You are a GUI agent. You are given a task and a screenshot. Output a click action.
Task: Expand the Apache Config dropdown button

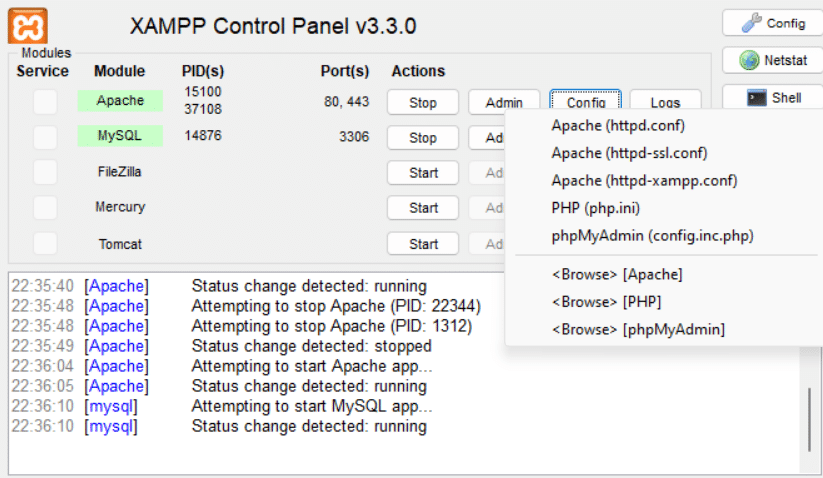(x=586, y=101)
